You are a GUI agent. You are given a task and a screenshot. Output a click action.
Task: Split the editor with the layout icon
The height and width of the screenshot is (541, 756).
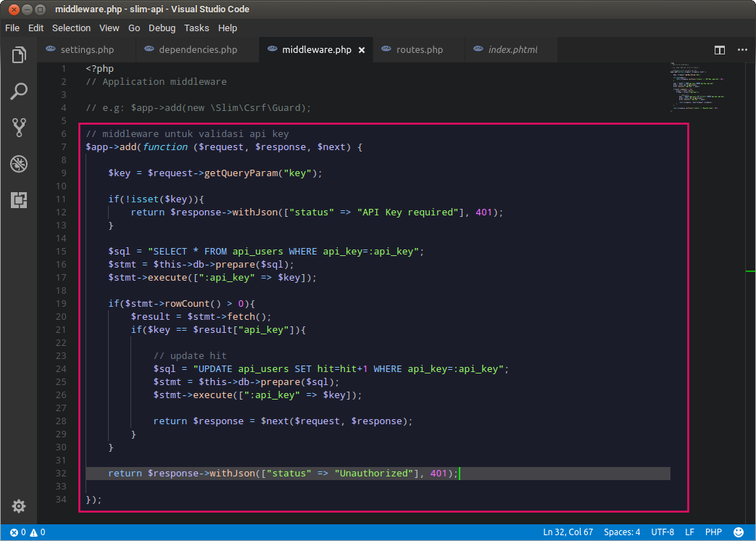click(719, 50)
